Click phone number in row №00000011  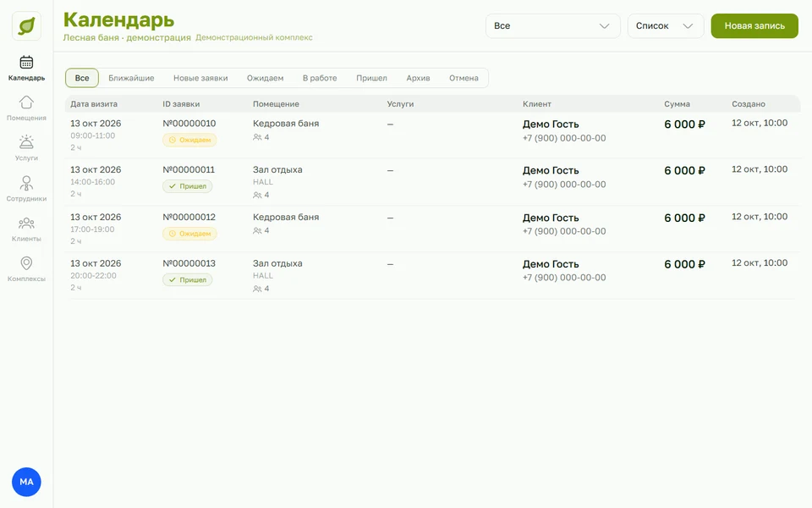[x=564, y=185]
